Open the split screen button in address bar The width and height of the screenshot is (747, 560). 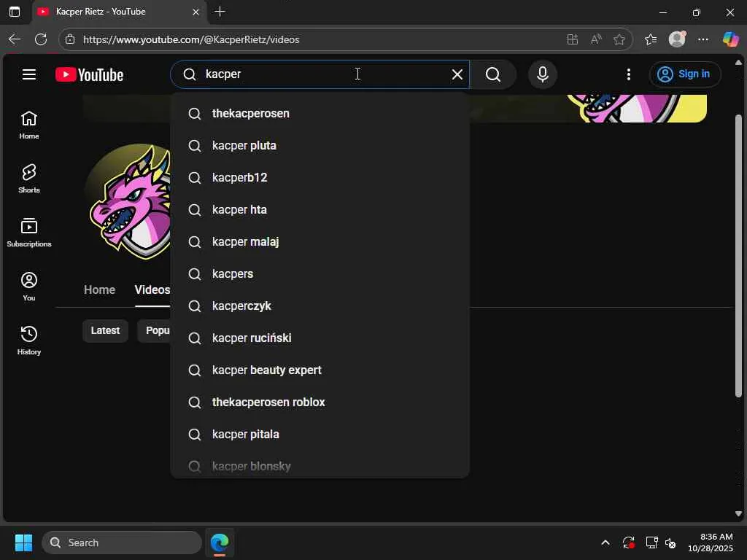[572, 39]
